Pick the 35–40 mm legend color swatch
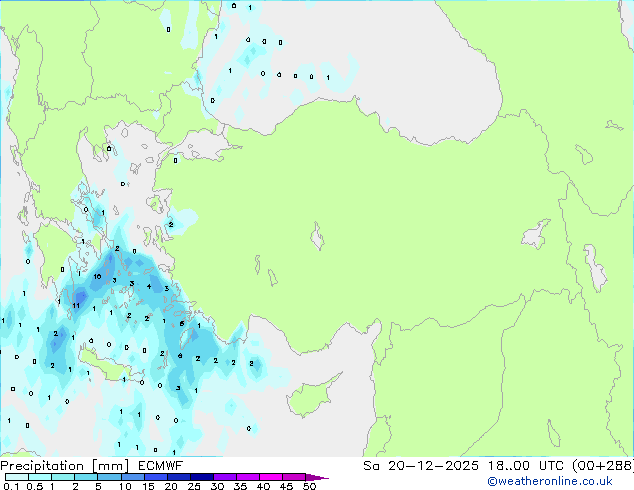634x490 pixels. (x=248, y=477)
